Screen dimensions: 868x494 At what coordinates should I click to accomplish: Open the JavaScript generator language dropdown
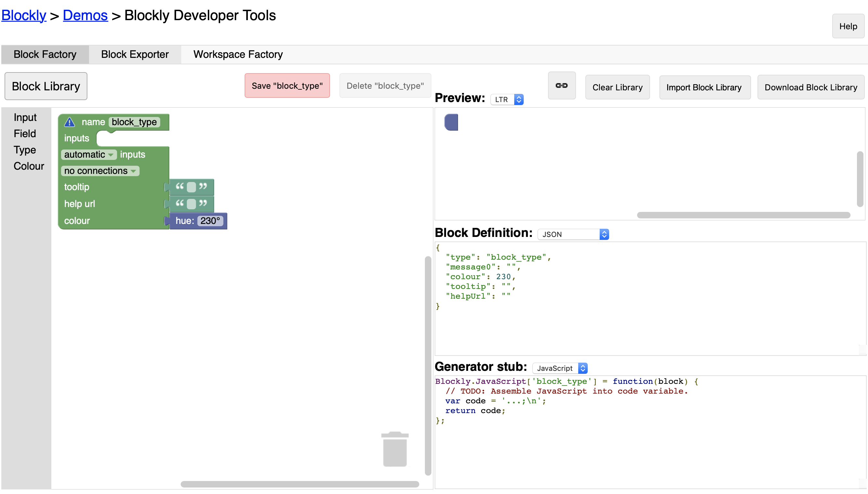tap(560, 368)
